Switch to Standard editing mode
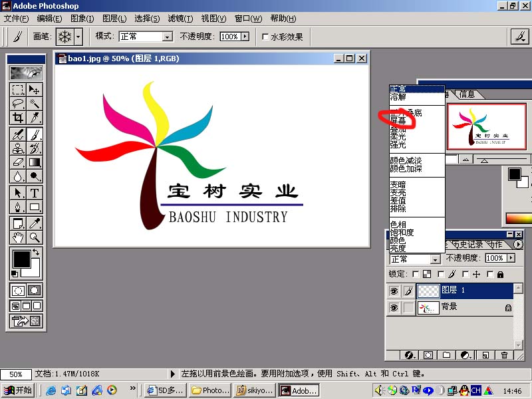This screenshot has height=399, width=532. (18, 291)
